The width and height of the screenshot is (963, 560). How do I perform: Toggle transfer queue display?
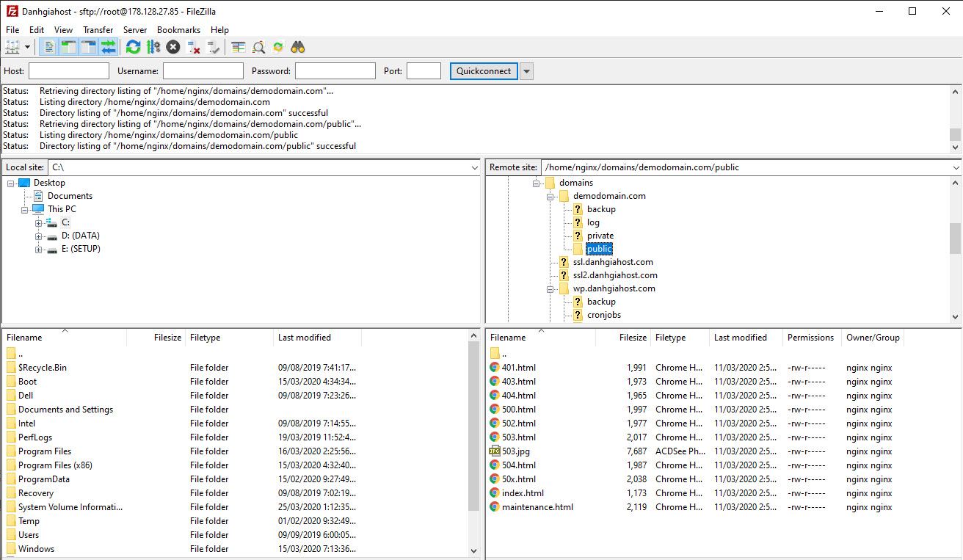tap(108, 47)
